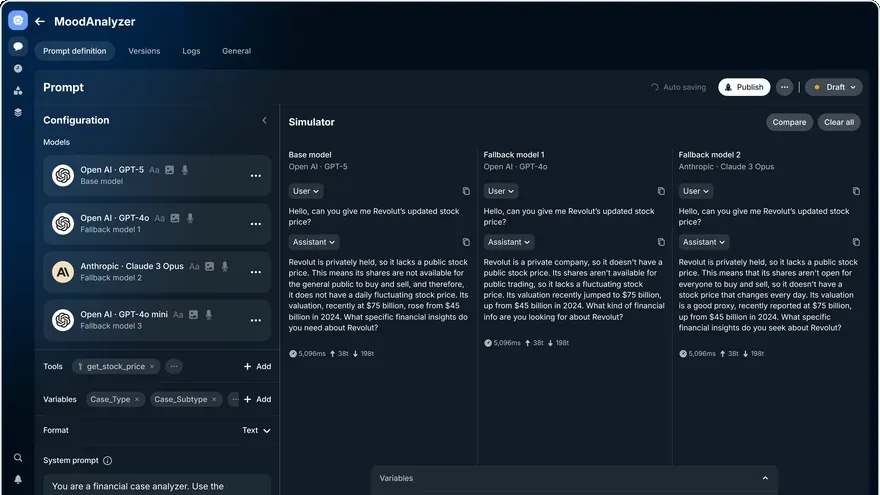Copy the Fallback model 1 assistant response

661,242
